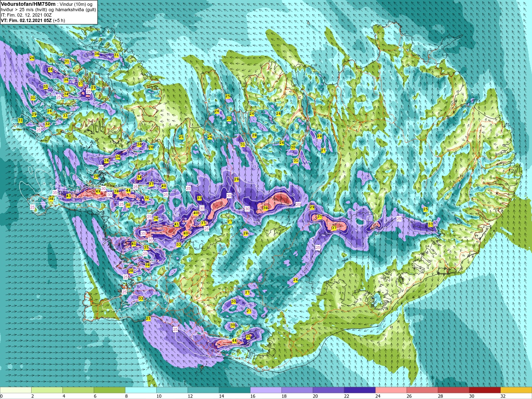This screenshot has height=399, width=532.
Task: Click the legend scale tick label 22
Action: tap(346, 396)
